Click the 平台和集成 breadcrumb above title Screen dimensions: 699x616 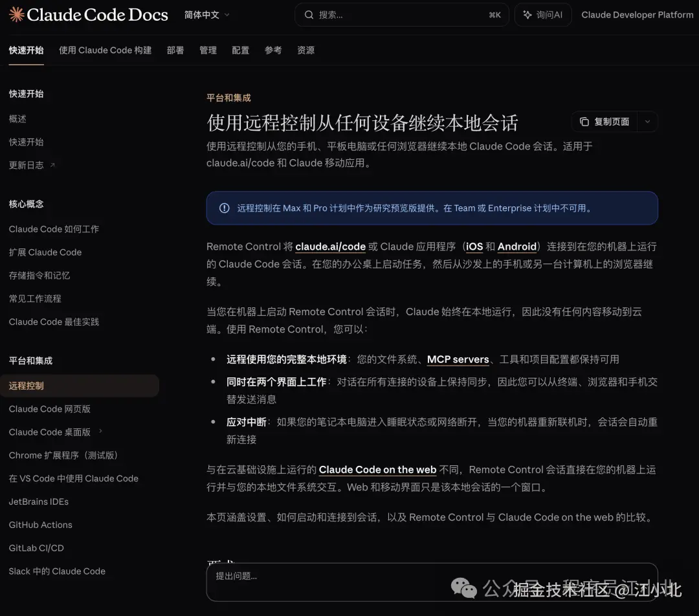(x=228, y=98)
